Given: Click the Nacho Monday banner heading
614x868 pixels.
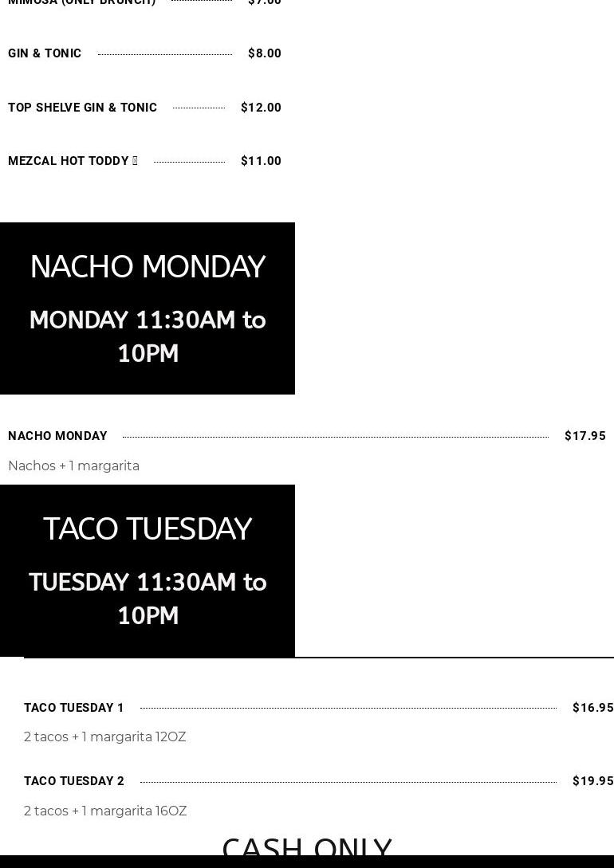Looking at the screenshot, I should coord(148,266).
